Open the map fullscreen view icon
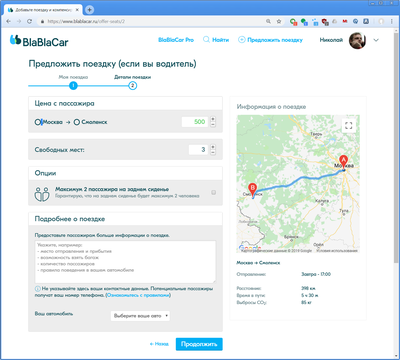This screenshot has height=360, width=400. [x=349, y=126]
